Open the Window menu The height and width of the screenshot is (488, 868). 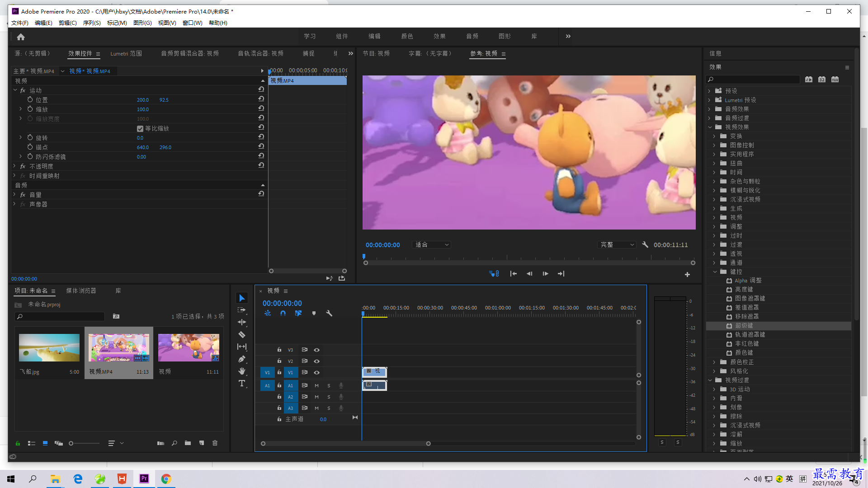(192, 23)
